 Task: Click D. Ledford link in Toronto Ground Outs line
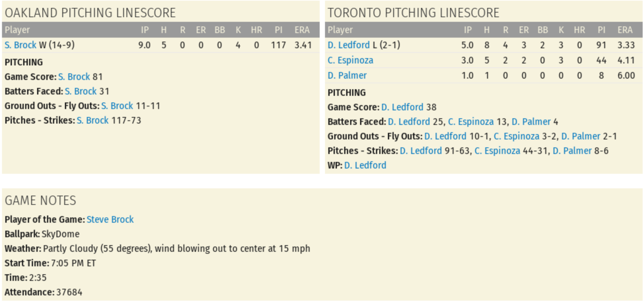tap(445, 136)
